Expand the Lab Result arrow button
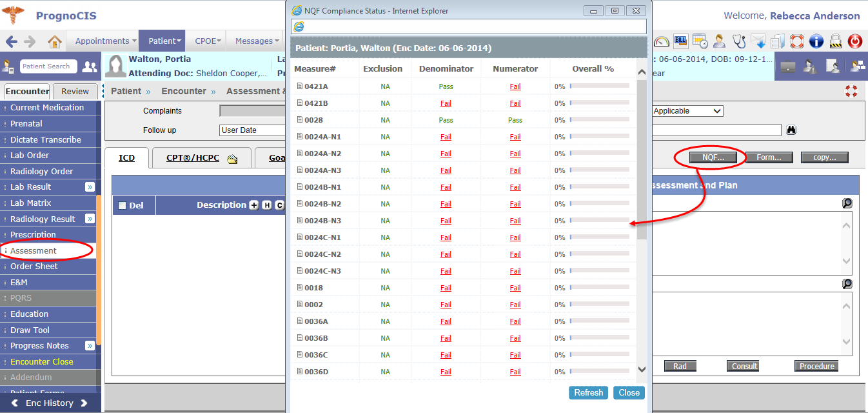This screenshot has width=868, height=413. [90, 187]
